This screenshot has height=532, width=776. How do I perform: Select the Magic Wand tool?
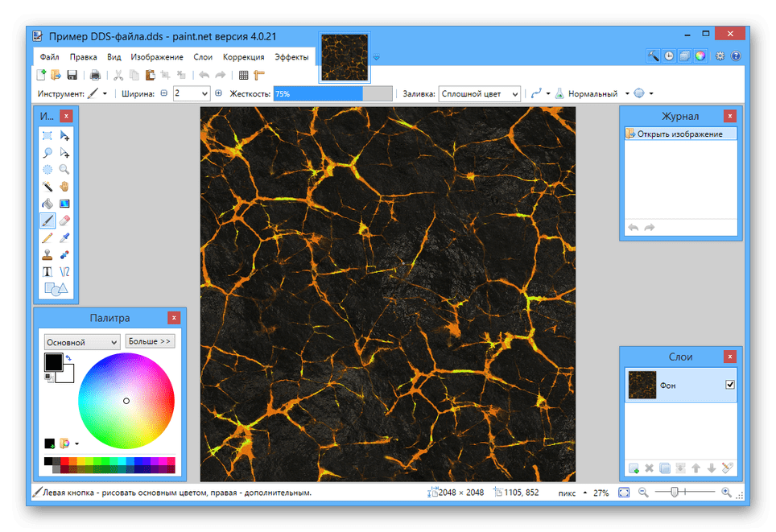(47, 186)
